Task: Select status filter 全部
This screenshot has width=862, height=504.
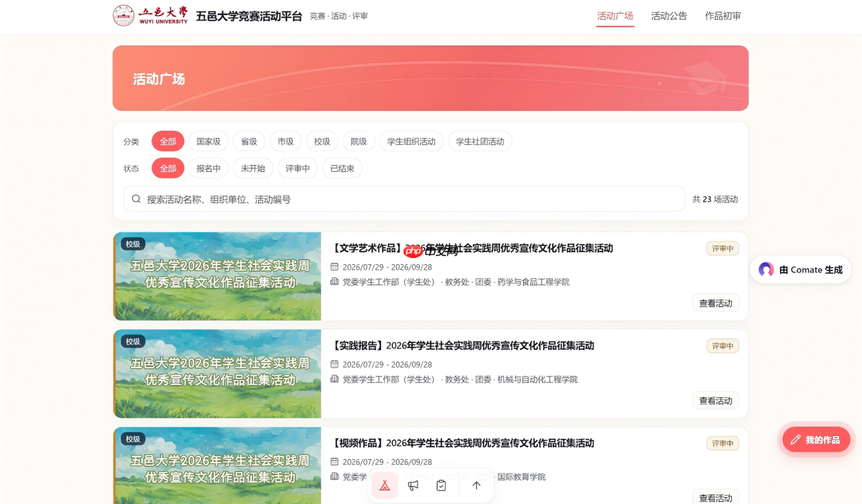Action: pyautogui.click(x=168, y=168)
